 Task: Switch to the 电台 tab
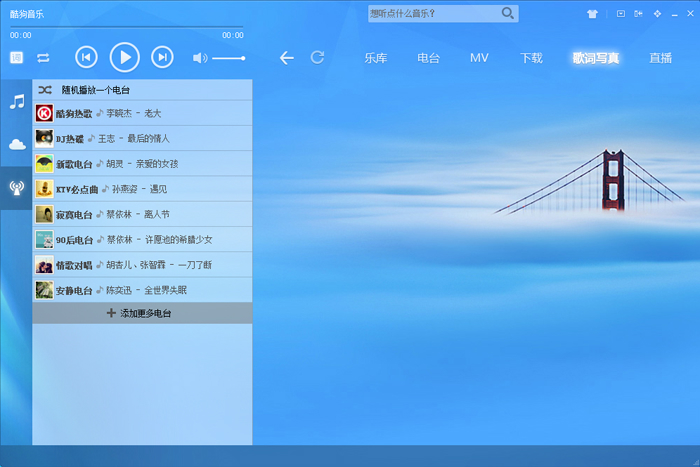point(428,58)
